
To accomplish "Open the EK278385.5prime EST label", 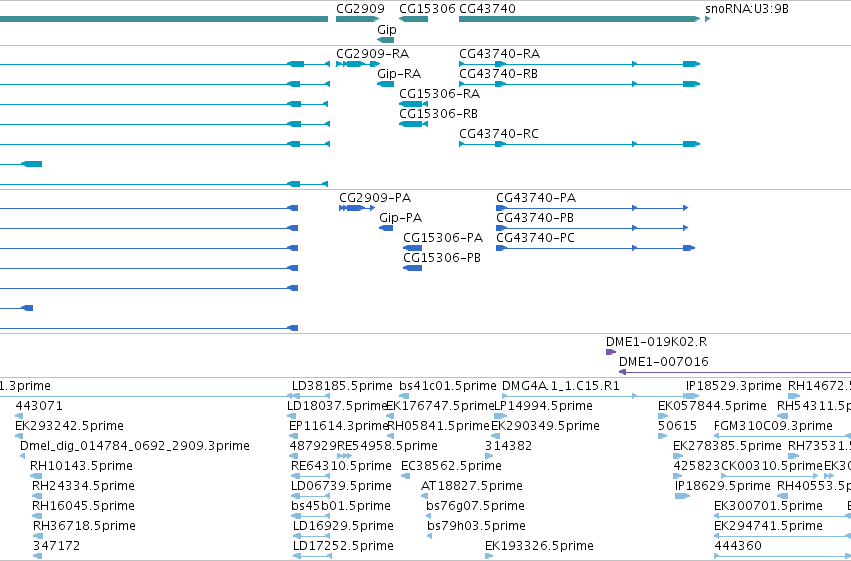I will pos(727,446).
